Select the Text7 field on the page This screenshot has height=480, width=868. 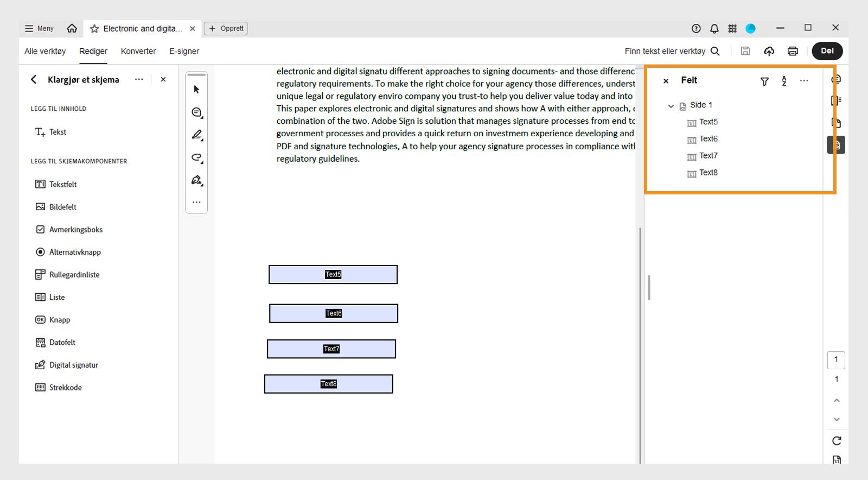[331, 349]
